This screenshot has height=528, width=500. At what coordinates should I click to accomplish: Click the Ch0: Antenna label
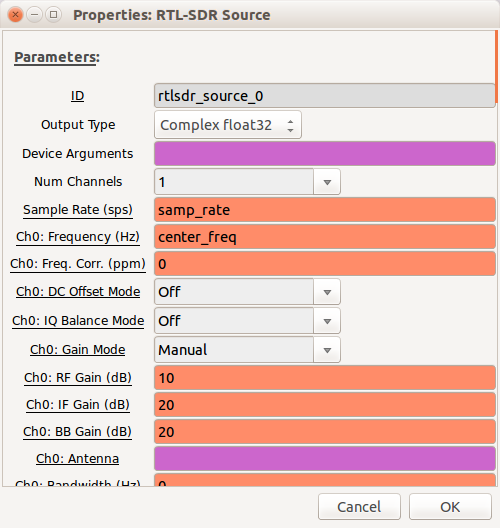pyautogui.click(x=77, y=459)
